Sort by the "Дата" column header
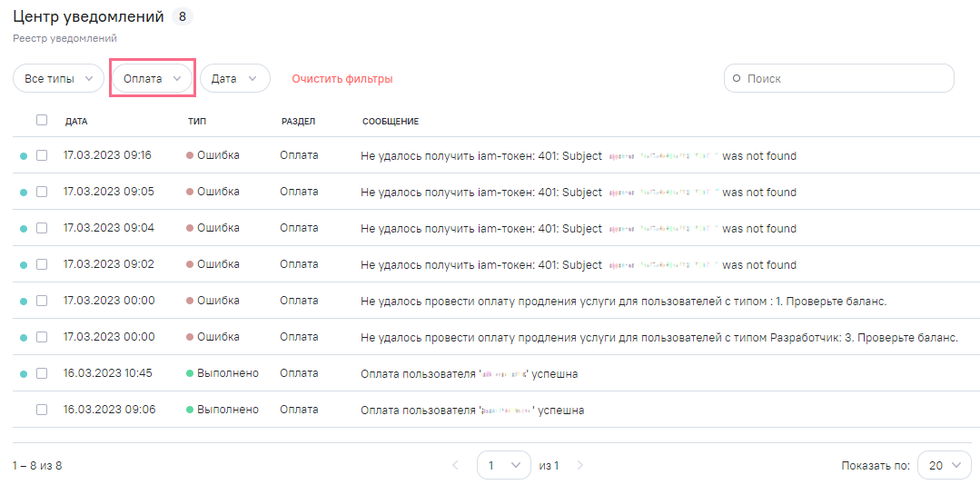980x485 pixels. click(76, 122)
